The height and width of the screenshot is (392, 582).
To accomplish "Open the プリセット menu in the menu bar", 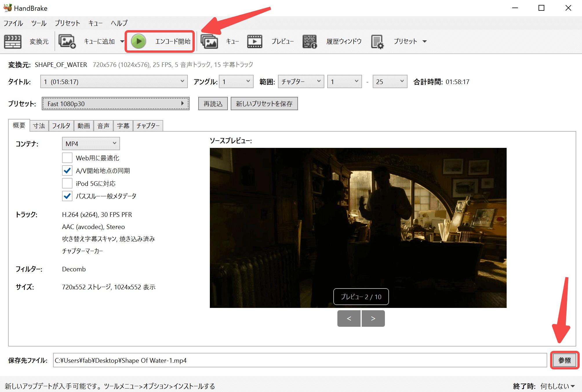I will coord(67,23).
